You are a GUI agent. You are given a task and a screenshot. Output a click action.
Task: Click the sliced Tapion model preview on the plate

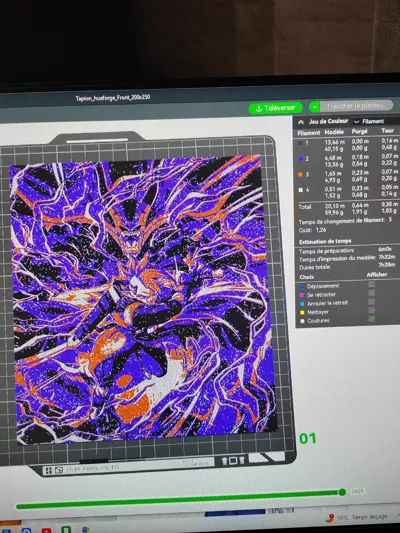point(143,299)
